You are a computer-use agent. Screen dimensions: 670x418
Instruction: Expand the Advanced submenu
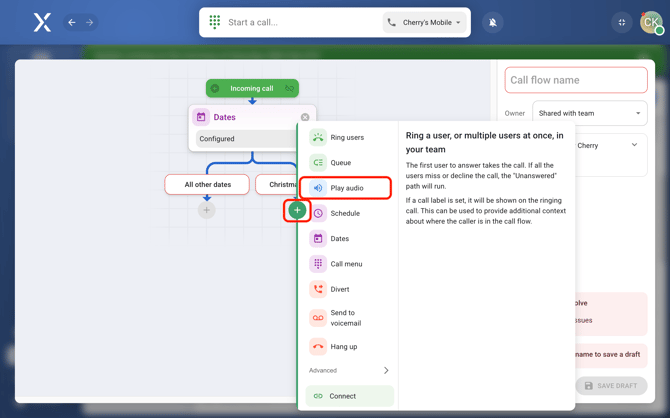coord(349,370)
